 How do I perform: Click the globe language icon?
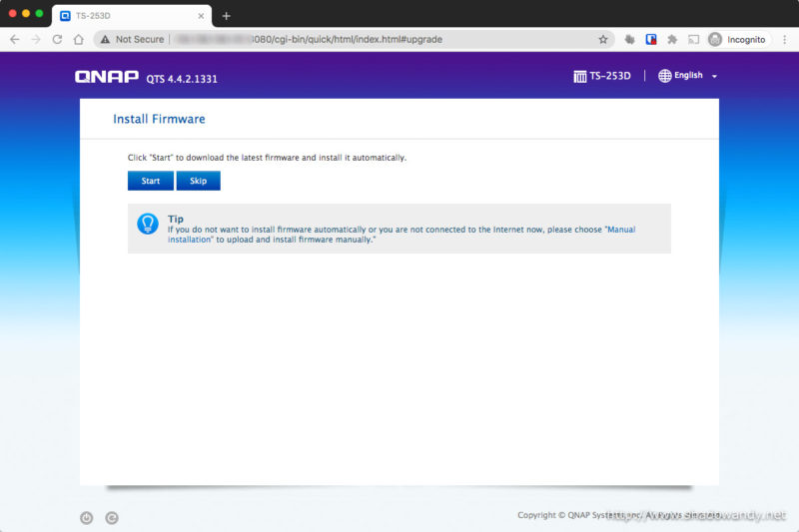coord(665,76)
